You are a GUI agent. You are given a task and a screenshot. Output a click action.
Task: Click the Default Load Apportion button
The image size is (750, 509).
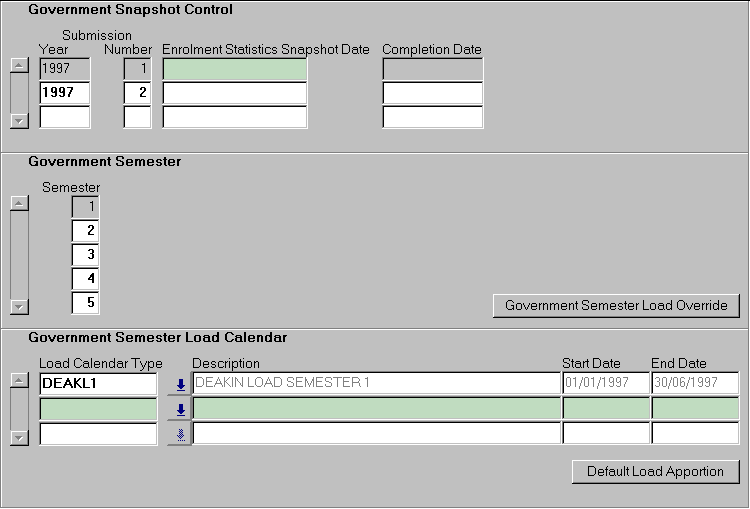pyautogui.click(x=655, y=471)
